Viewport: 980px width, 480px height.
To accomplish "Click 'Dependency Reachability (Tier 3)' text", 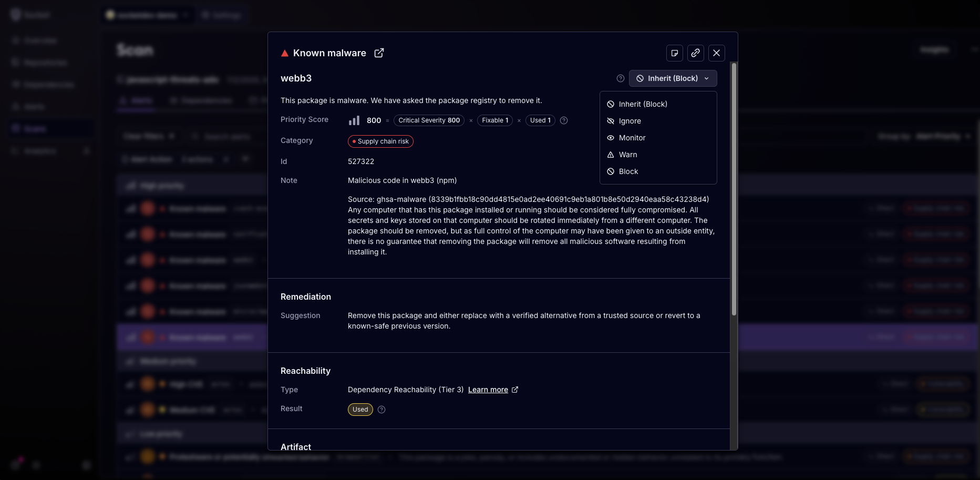I will [x=406, y=390].
